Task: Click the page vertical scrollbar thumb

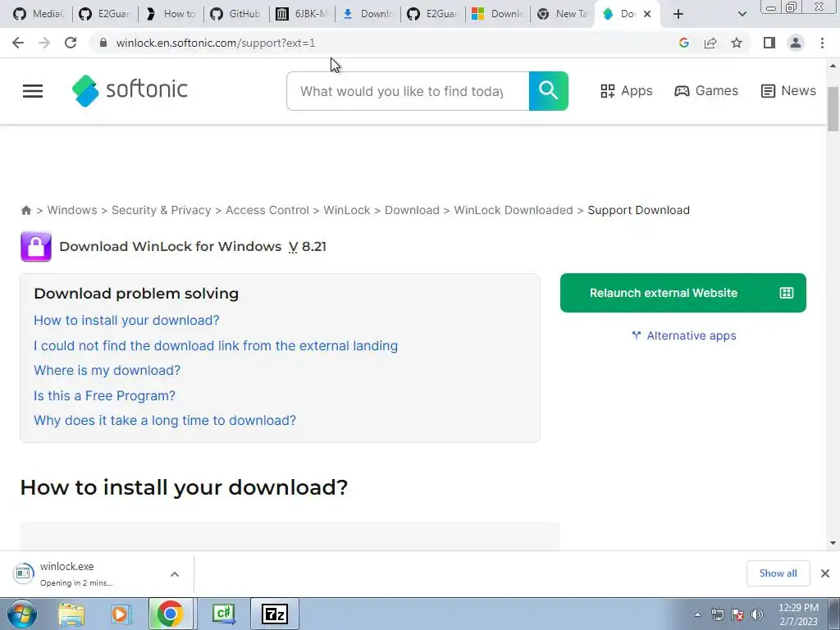Action: 833,108
